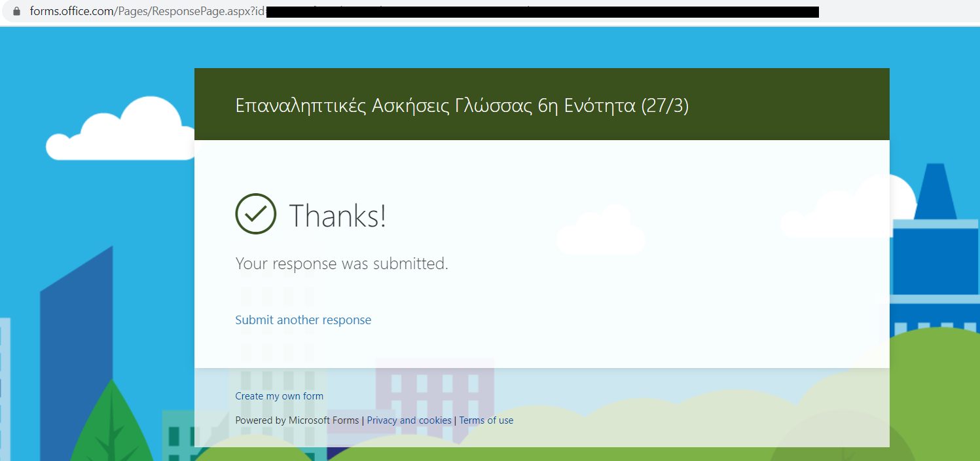Click the text Your response was submitted.
This screenshot has width=980, height=461.
pos(342,264)
